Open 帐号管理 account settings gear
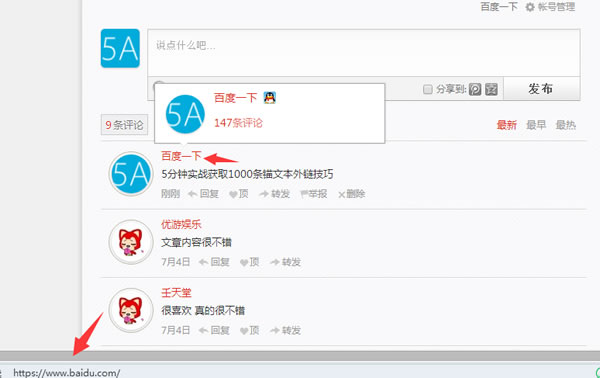The height and width of the screenshot is (378, 600). coord(551,7)
